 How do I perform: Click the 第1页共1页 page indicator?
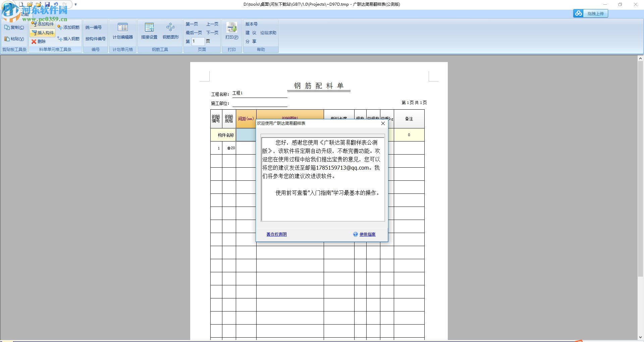[414, 103]
